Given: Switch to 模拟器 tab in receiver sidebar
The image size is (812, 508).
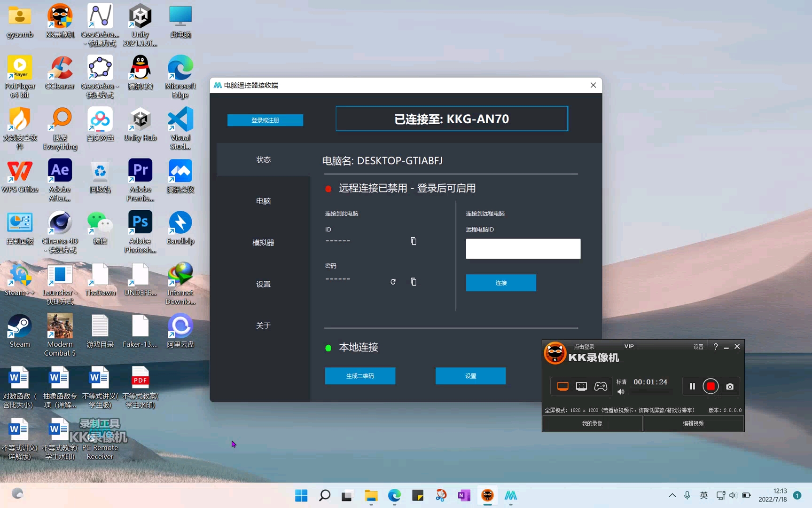Looking at the screenshot, I should coord(263,243).
